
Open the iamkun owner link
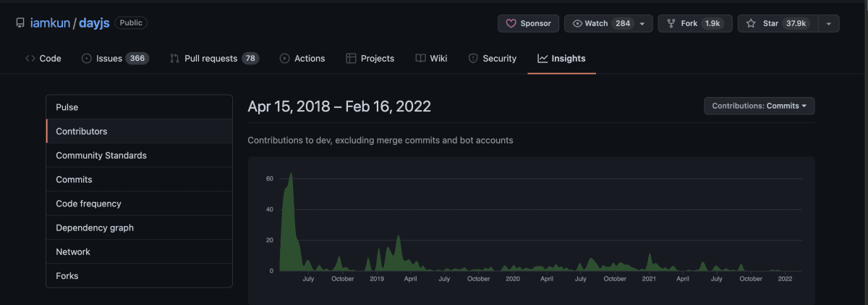(x=50, y=23)
